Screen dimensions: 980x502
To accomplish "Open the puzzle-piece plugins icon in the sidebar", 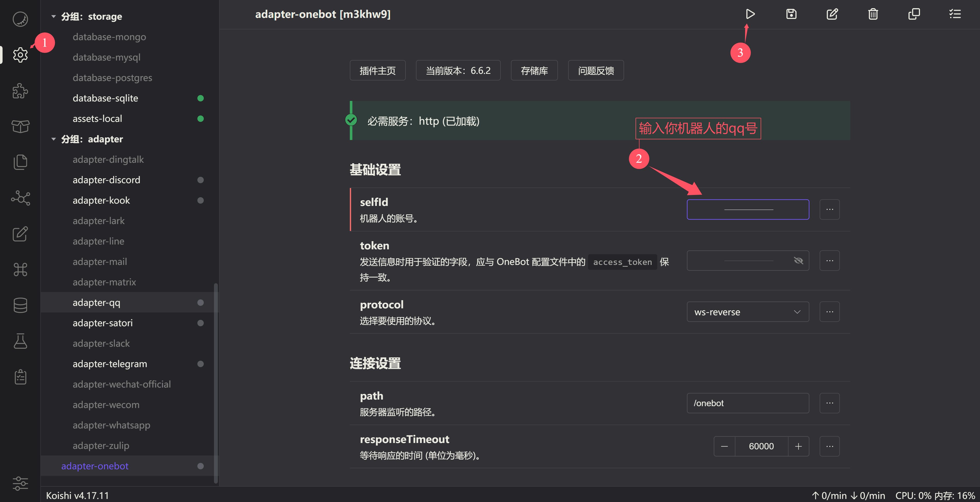I will pyautogui.click(x=20, y=91).
